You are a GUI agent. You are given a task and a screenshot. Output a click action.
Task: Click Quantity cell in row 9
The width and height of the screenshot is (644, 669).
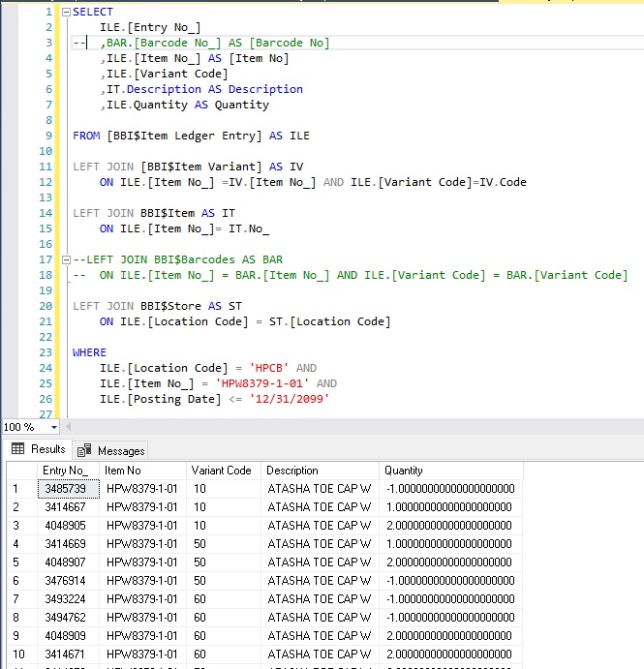pos(451,635)
